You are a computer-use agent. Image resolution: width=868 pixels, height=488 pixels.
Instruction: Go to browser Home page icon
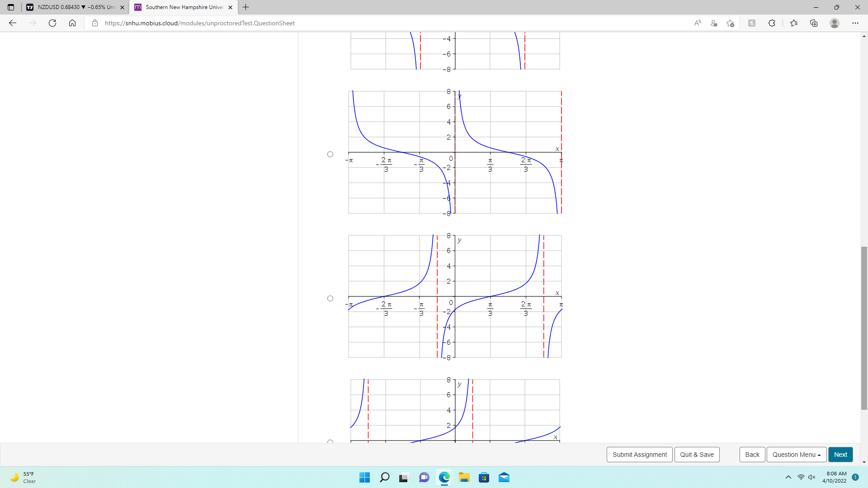pos(72,23)
